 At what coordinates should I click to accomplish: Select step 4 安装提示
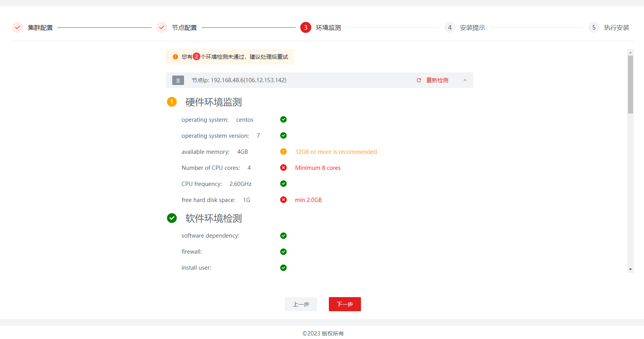click(x=472, y=28)
